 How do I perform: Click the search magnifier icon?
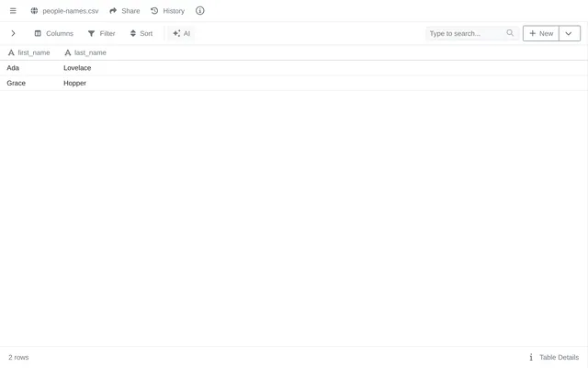click(510, 33)
